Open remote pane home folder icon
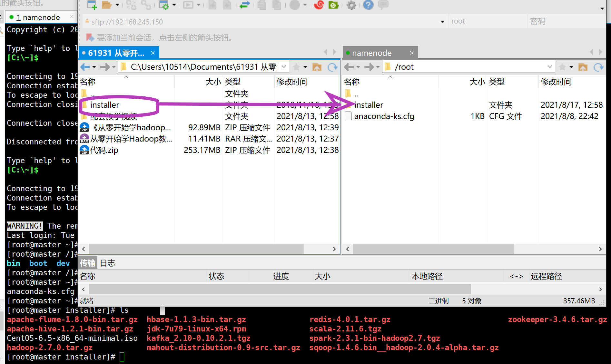Viewport: 611px width, 364px height. pos(583,67)
